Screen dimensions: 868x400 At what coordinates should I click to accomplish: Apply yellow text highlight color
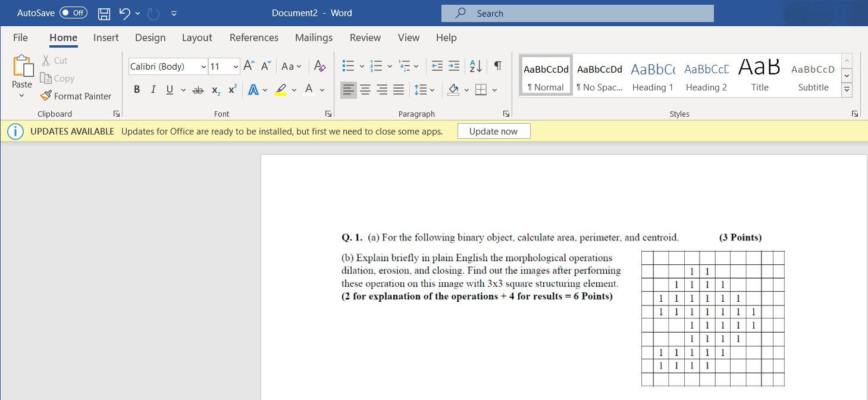281,90
